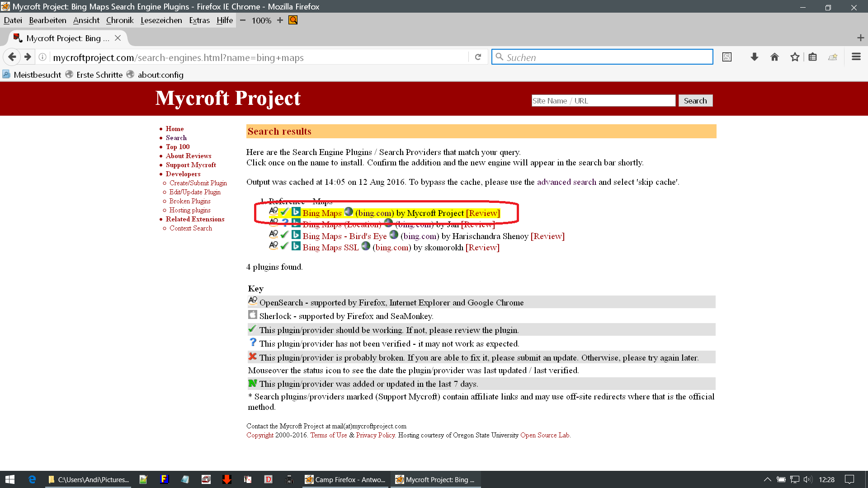
Task: Go to the Firefox home page icon
Action: (774, 57)
